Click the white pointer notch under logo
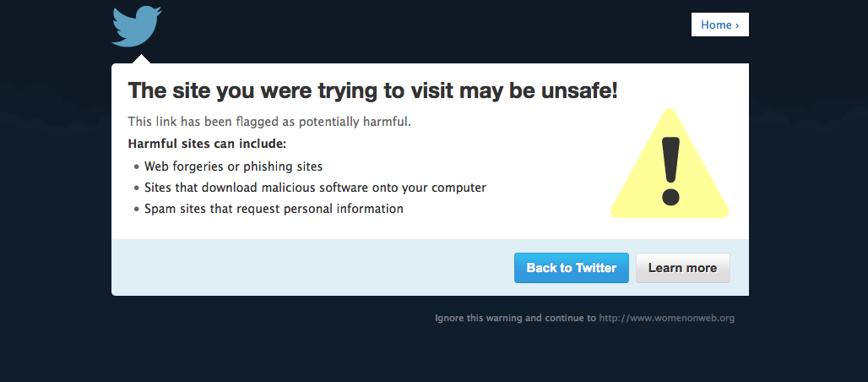Image resolution: width=868 pixels, height=382 pixels. click(x=141, y=59)
